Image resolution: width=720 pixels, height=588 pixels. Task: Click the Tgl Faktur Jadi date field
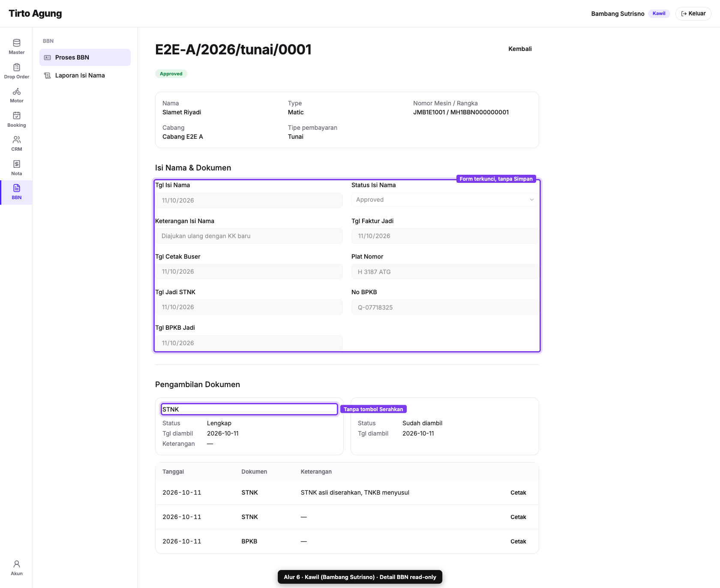[x=445, y=236]
